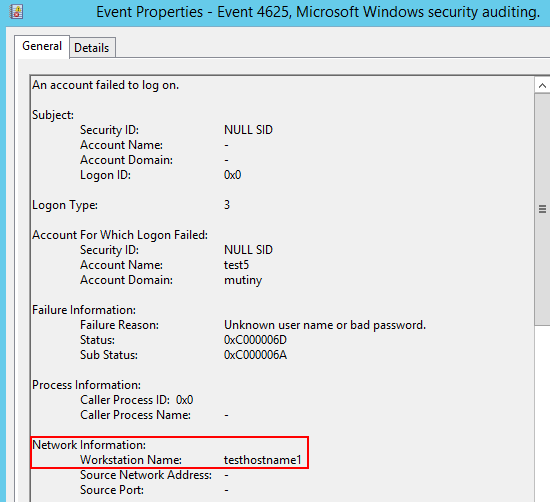Click the Account Name value test5
This screenshot has width=550, height=502.
pos(236,265)
